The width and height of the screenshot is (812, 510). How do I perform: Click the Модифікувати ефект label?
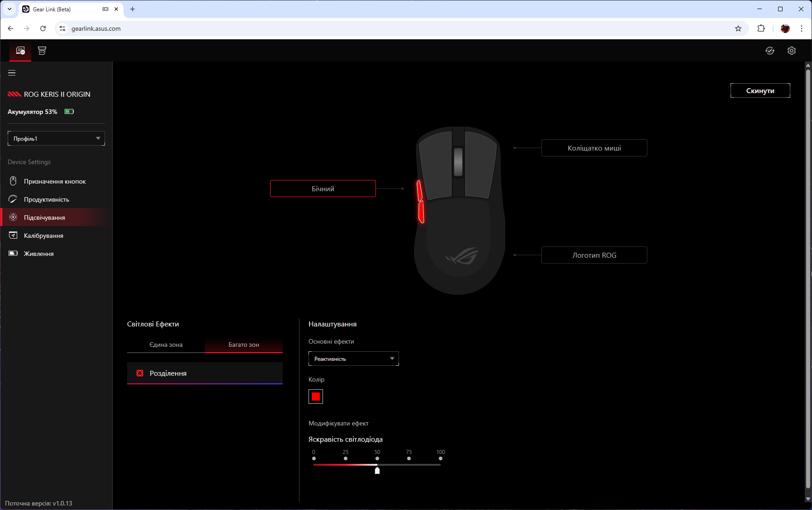tap(338, 423)
